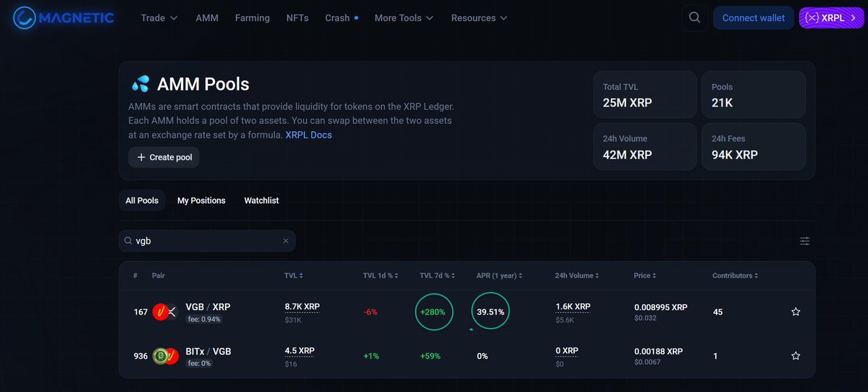The width and height of the screenshot is (868, 392).
Task: Select the All Pools tab
Action: [x=142, y=200]
